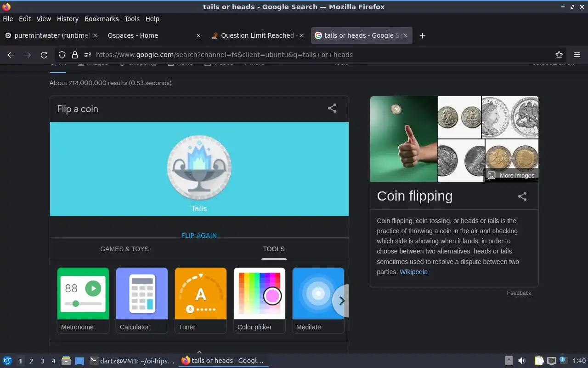The height and width of the screenshot is (368, 588).
Task: Open the dartz@VM3 terminal taskbar item
Action: coord(132,361)
